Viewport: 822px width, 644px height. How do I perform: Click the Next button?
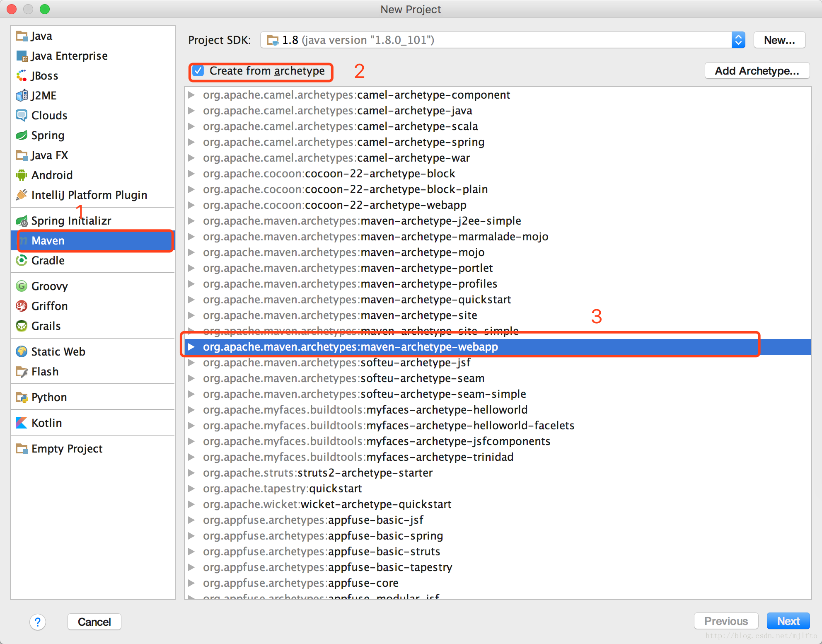point(788,621)
